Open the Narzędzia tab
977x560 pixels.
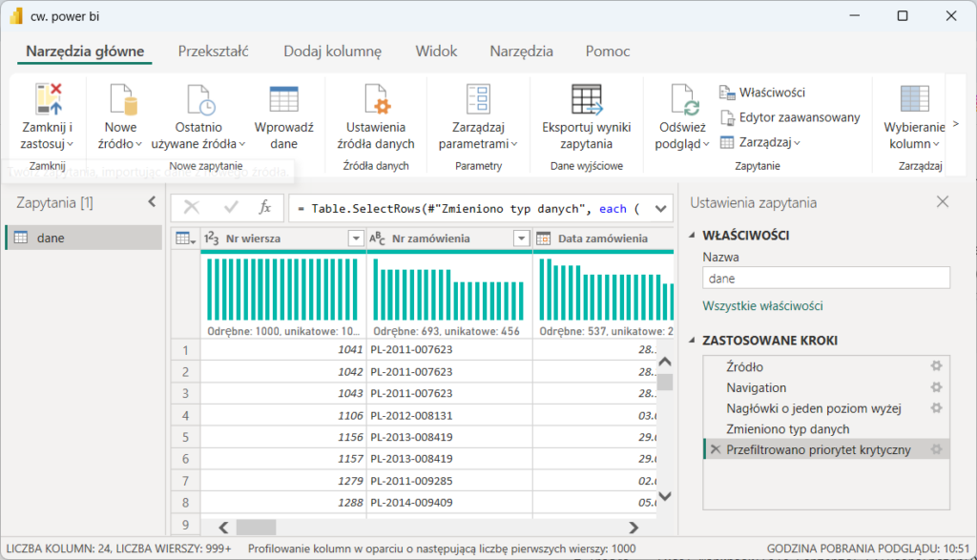tap(522, 52)
